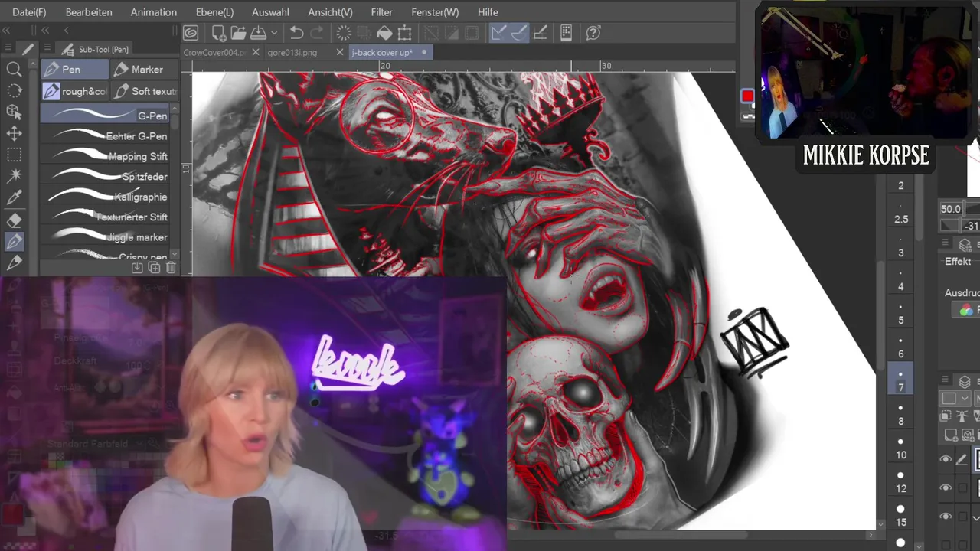Open the Ebene(L) menu
980x551 pixels.
click(214, 12)
